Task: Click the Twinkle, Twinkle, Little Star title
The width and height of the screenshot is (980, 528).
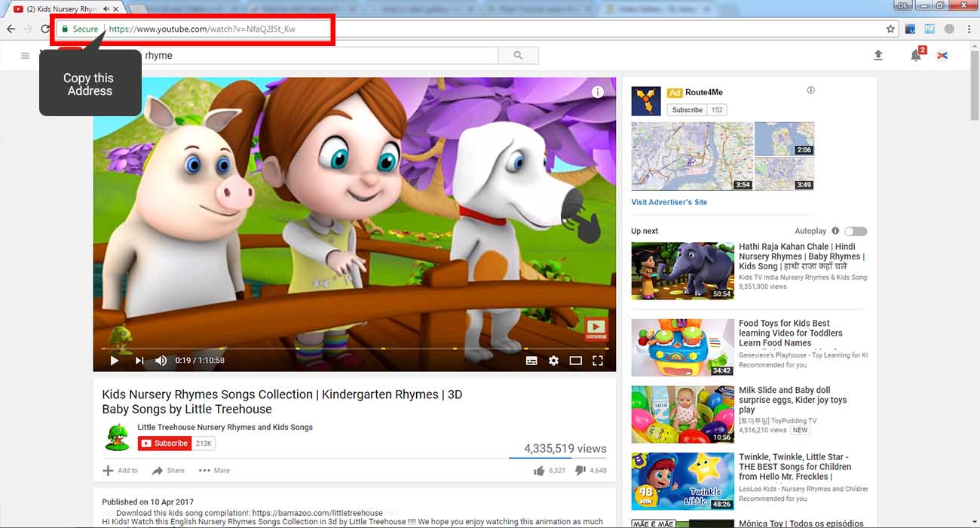Action: [795, 467]
